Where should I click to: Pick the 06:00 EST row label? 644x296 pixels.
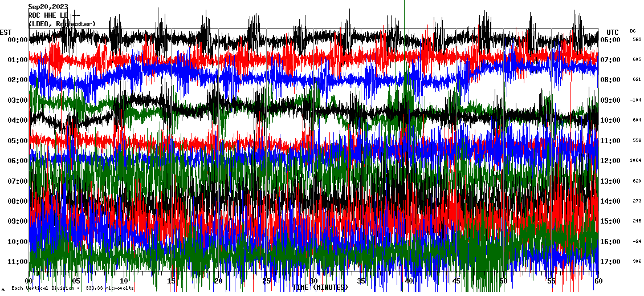pos(18,161)
